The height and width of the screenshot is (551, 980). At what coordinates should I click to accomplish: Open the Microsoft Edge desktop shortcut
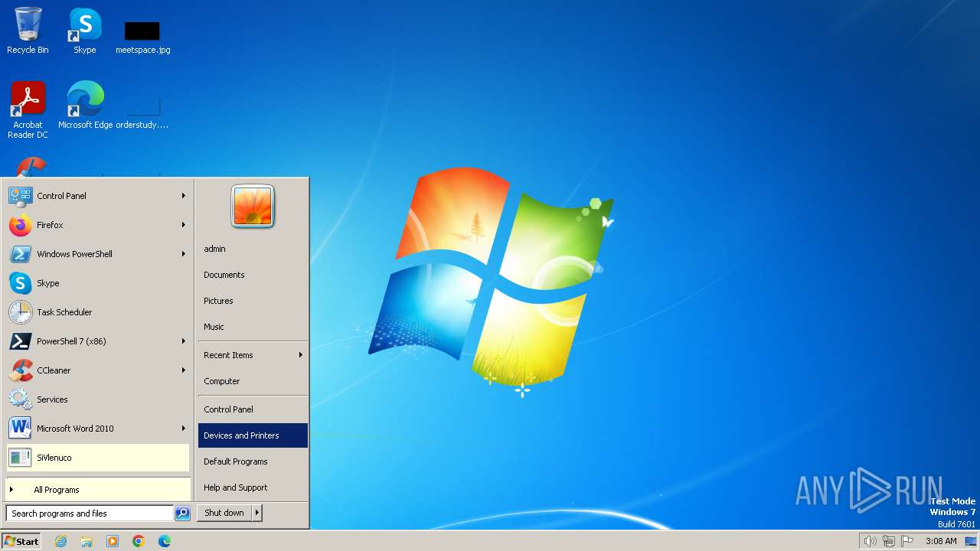click(85, 105)
